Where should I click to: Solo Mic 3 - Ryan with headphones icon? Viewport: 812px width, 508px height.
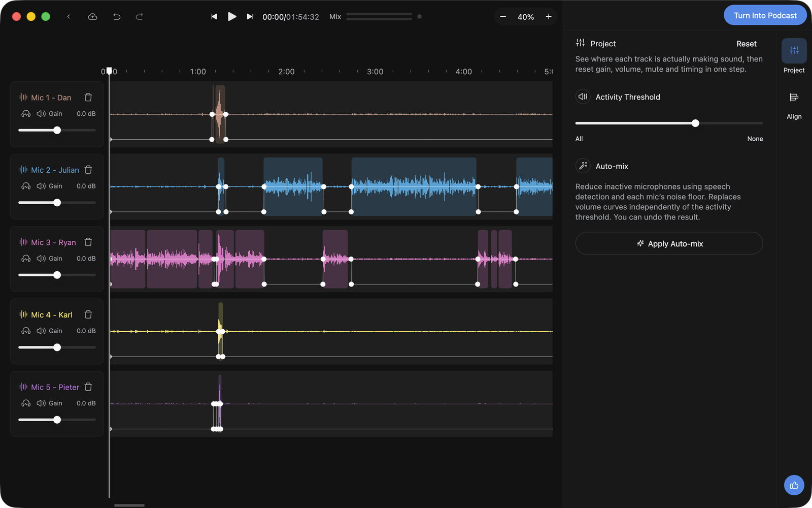(x=26, y=259)
